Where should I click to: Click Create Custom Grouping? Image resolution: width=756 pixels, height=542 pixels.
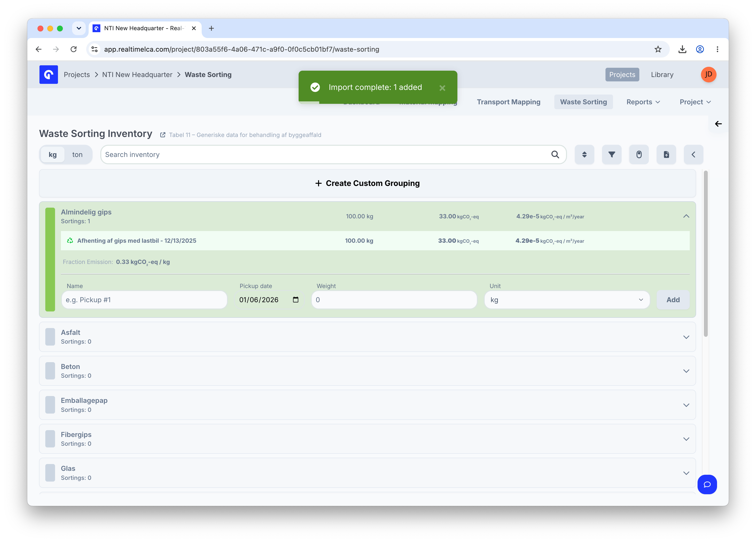tap(367, 183)
